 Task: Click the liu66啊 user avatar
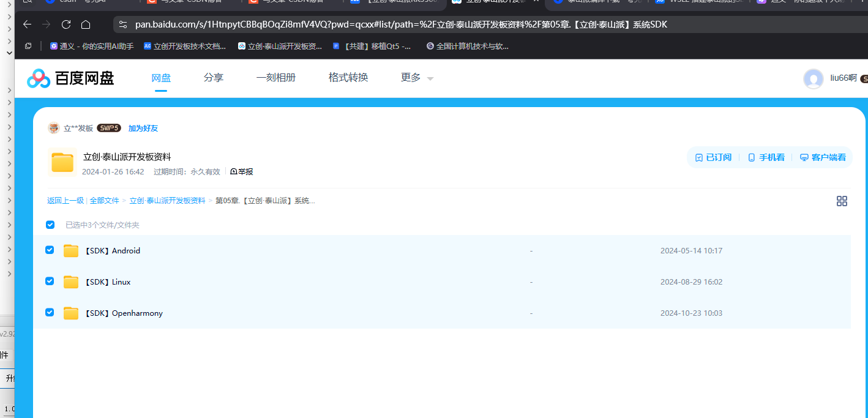coord(814,79)
